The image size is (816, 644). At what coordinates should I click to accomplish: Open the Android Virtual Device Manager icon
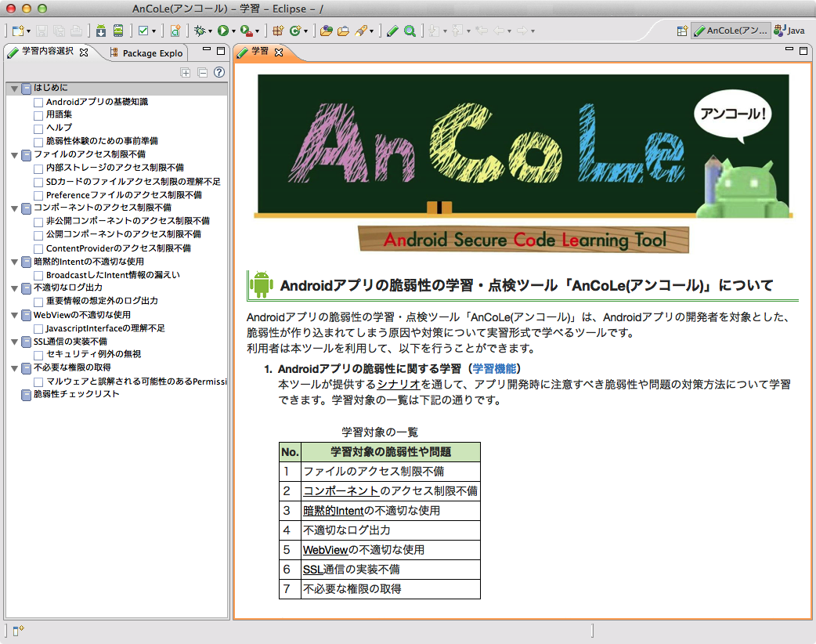point(118,31)
